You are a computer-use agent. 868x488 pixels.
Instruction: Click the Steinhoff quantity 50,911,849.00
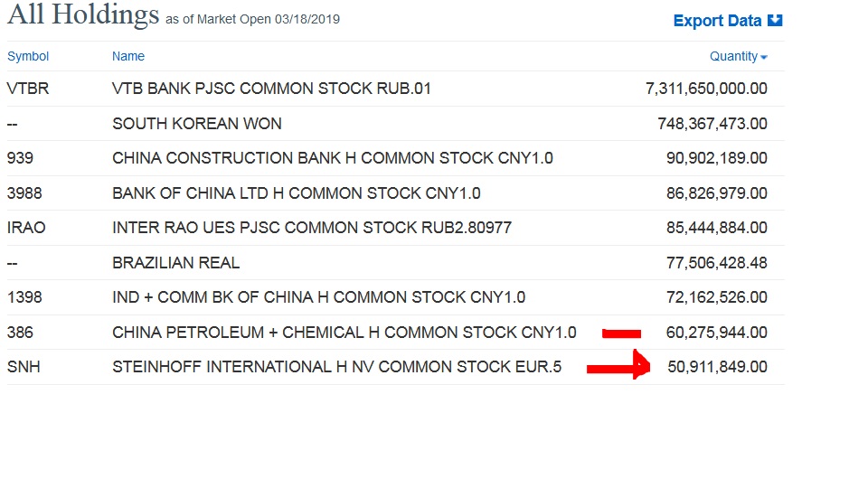pos(717,367)
